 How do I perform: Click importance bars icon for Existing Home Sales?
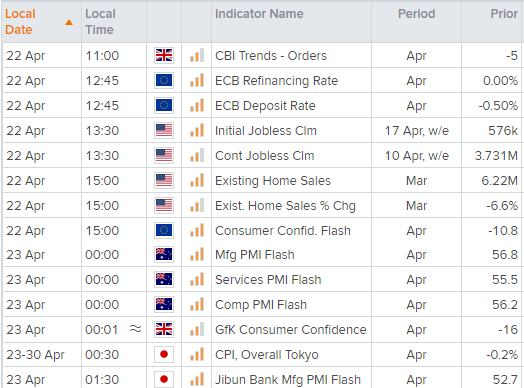pyautogui.click(x=197, y=180)
